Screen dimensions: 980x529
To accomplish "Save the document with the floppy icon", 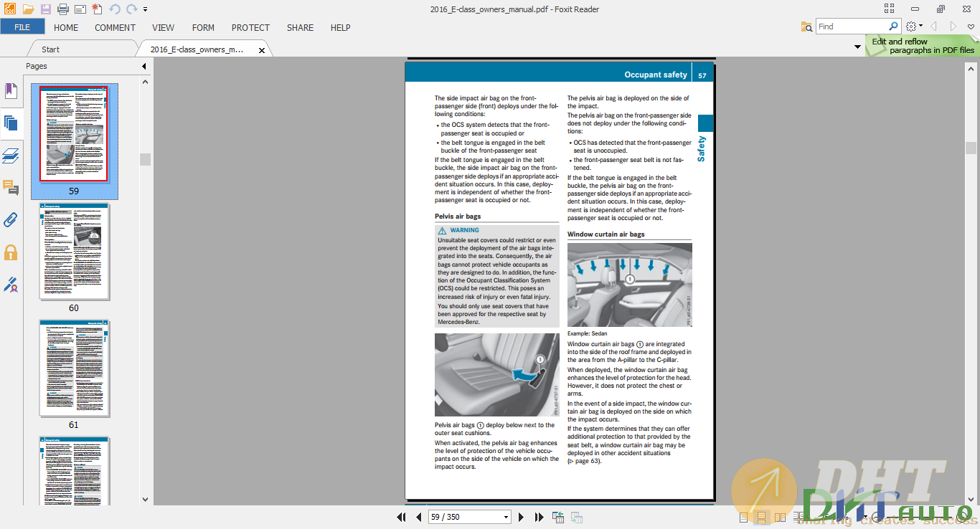I will [x=46, y=9].
